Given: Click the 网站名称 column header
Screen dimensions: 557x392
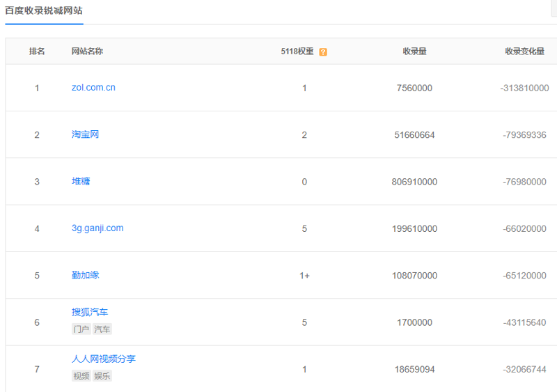Looking at the screenshot, I should tap(88, 52).
